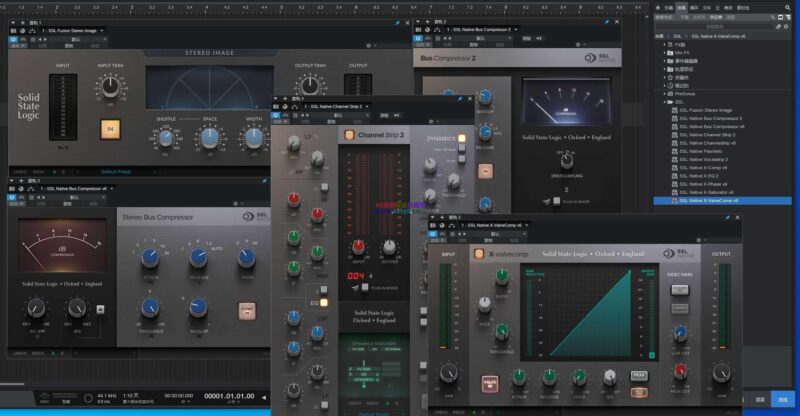This screenshot has height=416, width=800.
Task: Click the plugin icon beside SSL Native Vocalstrip 2
Action: click(674, 159)
